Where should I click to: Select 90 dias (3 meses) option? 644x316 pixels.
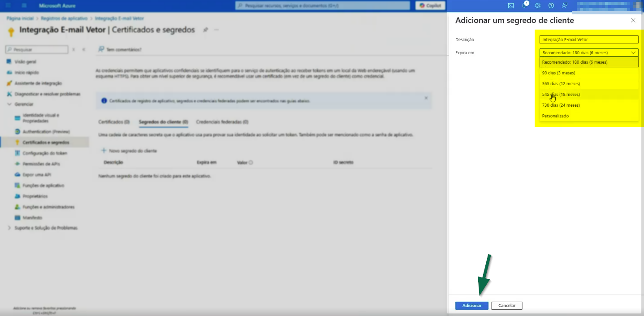coord(589,73)
